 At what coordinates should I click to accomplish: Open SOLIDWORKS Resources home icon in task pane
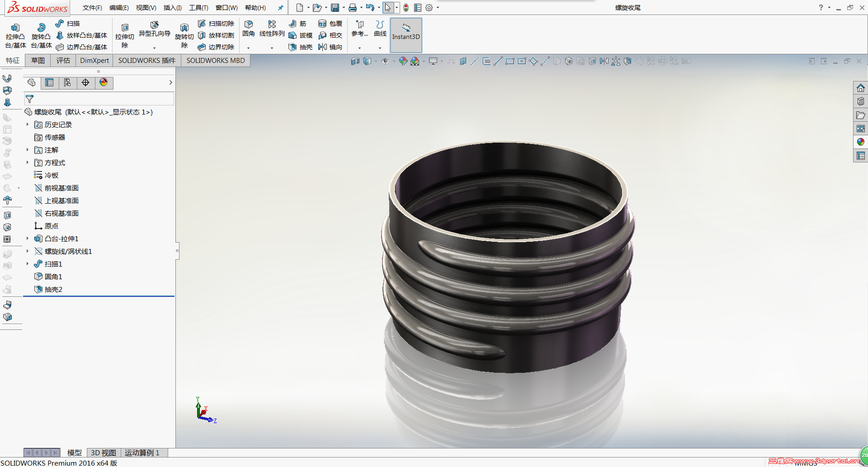coord(861,88)
